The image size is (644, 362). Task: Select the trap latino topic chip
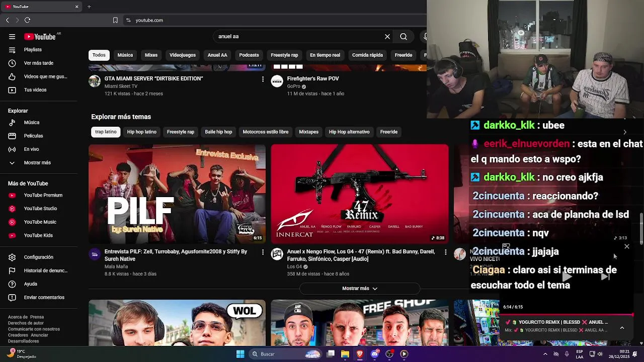(106, 132)
